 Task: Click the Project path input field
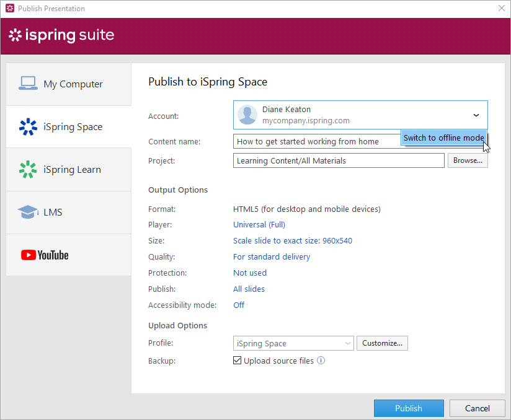(339, 160)
